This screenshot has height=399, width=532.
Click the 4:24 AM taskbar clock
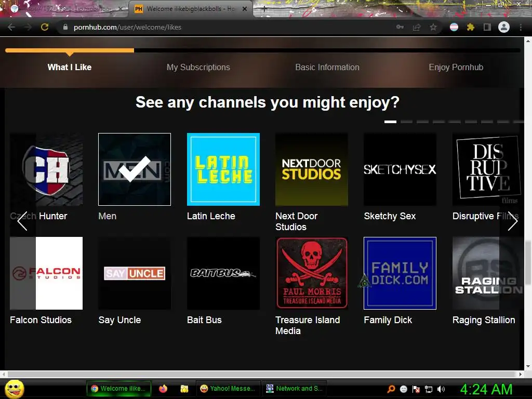(486, 389)
